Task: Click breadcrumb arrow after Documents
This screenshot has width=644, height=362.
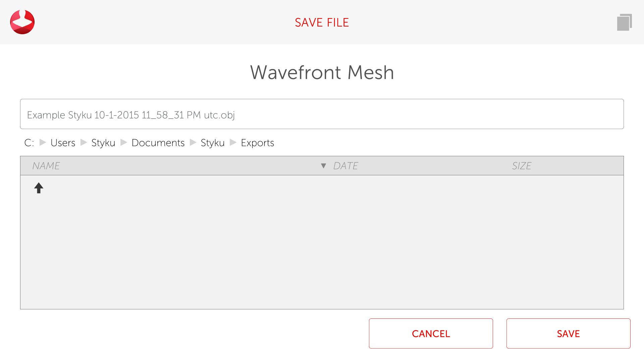Action: pos(193,142)
